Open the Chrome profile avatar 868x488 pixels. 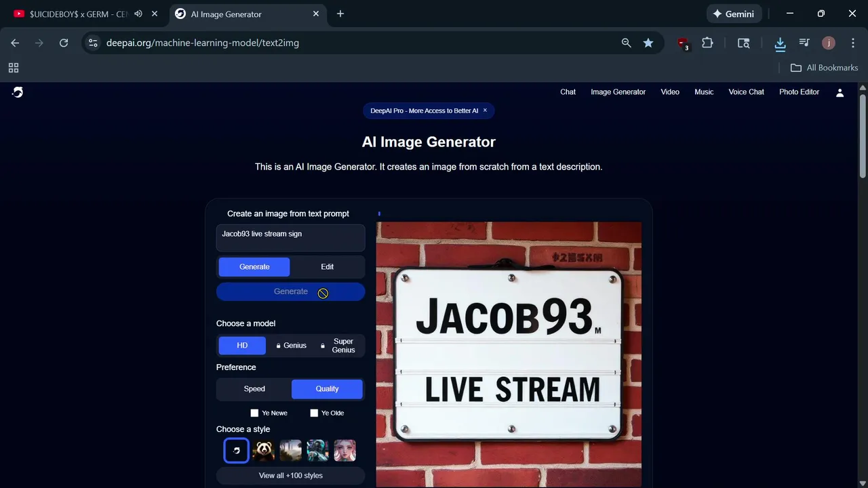829,43
